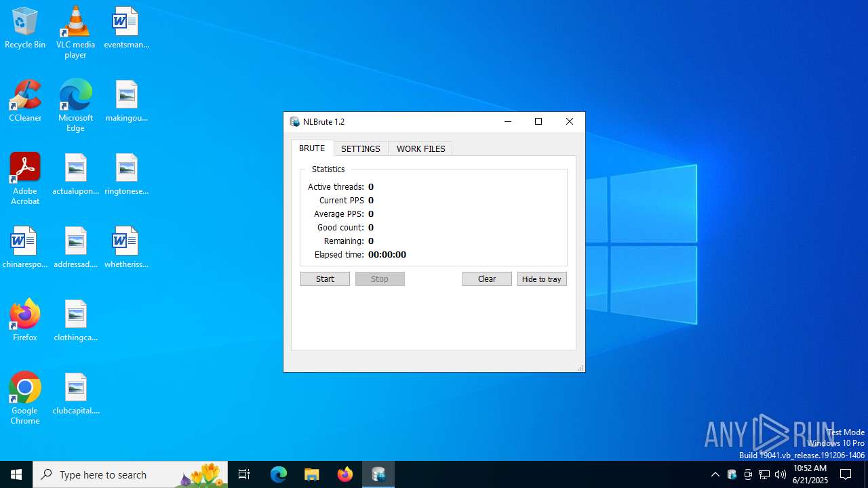Select the whetheriss... Word document icon
This screenshot has width=868, height=488.
point(126,247)
